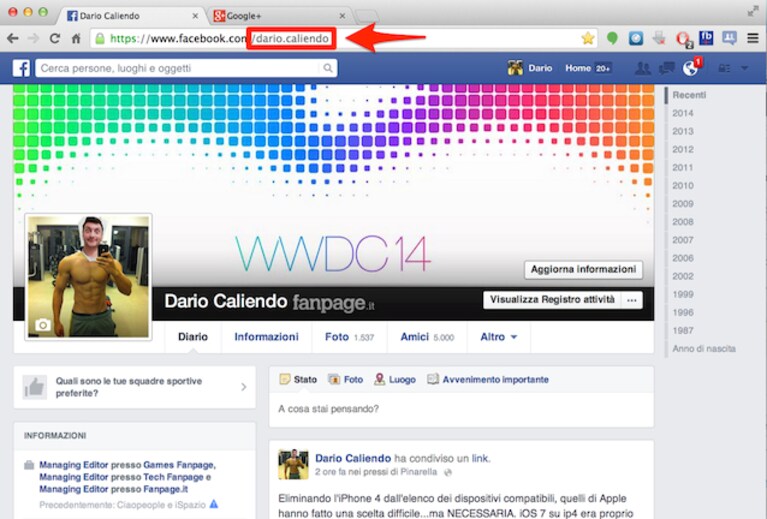Open the red extension with badge 2
The height and width of the screenshot is (519, 767).
coord(683,39)
